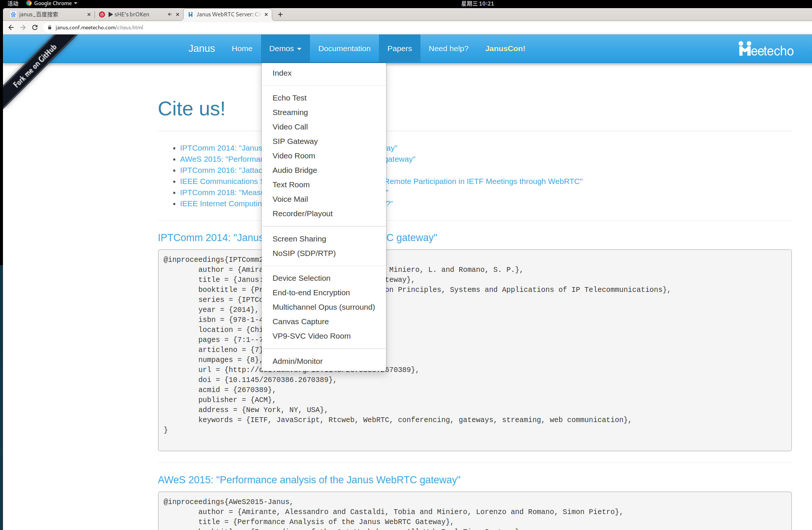
Task: Click the Meetecho logo
Action: tap(766, 49)
